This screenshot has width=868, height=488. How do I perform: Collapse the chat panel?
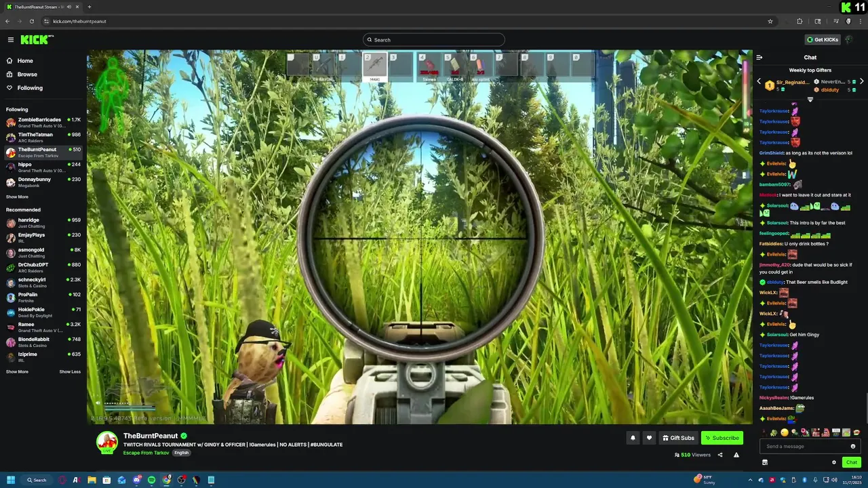759,58
